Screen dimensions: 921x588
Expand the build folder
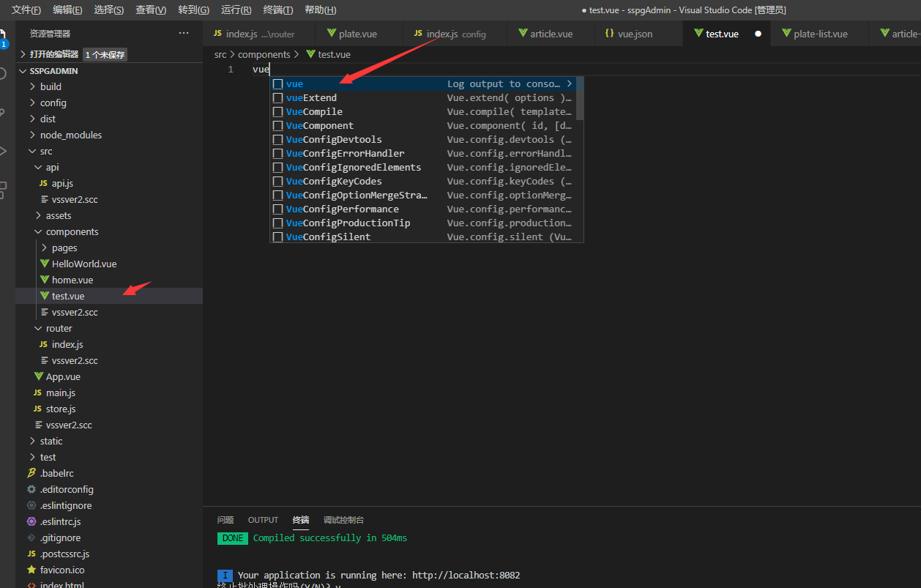click(32, 86)
